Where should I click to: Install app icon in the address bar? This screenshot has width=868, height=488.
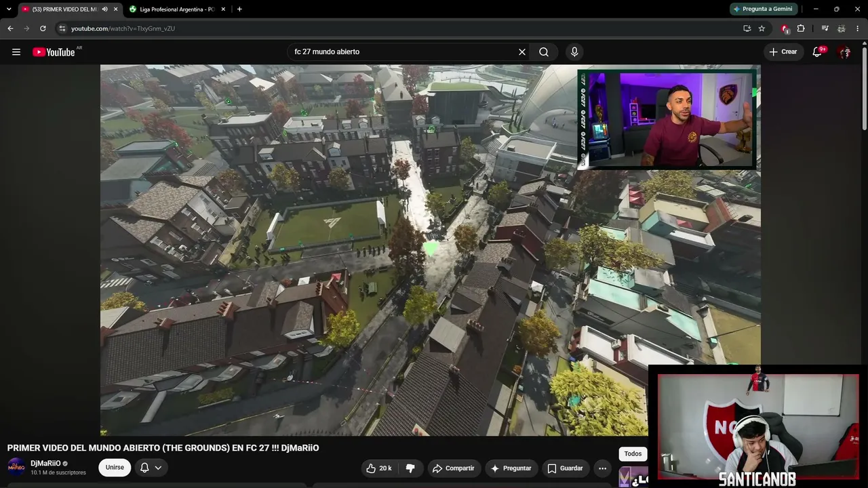(x=747, y=28)
